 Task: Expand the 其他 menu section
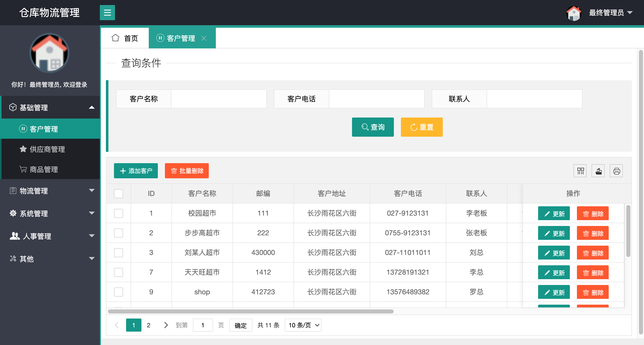click(50, 259)
